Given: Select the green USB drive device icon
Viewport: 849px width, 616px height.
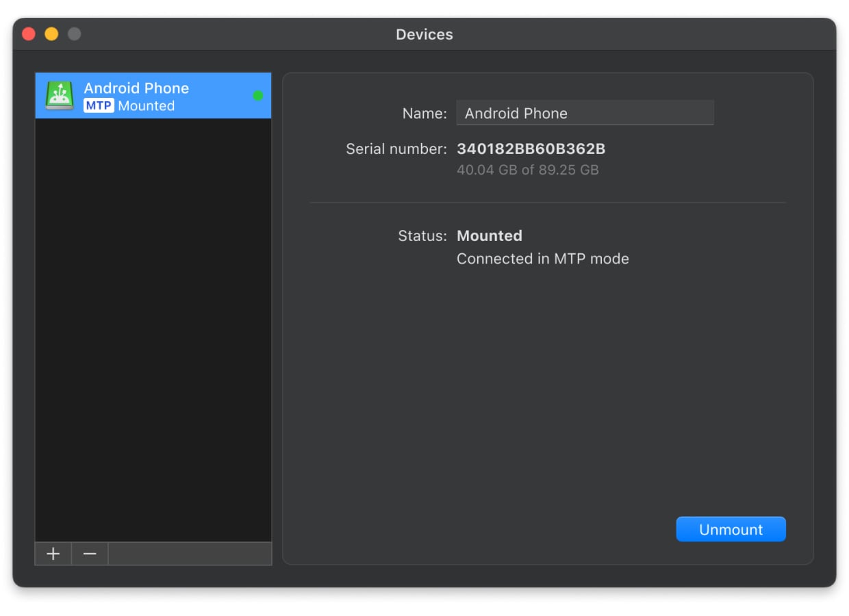Looking at the screenshot, I should pos(58,95).
